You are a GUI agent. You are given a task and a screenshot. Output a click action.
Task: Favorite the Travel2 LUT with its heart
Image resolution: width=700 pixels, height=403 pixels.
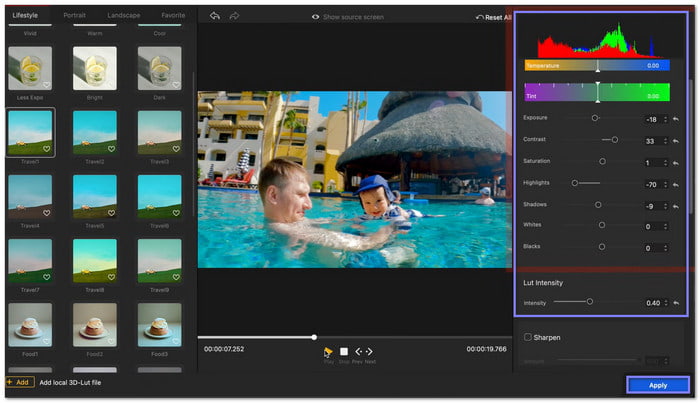111,149
